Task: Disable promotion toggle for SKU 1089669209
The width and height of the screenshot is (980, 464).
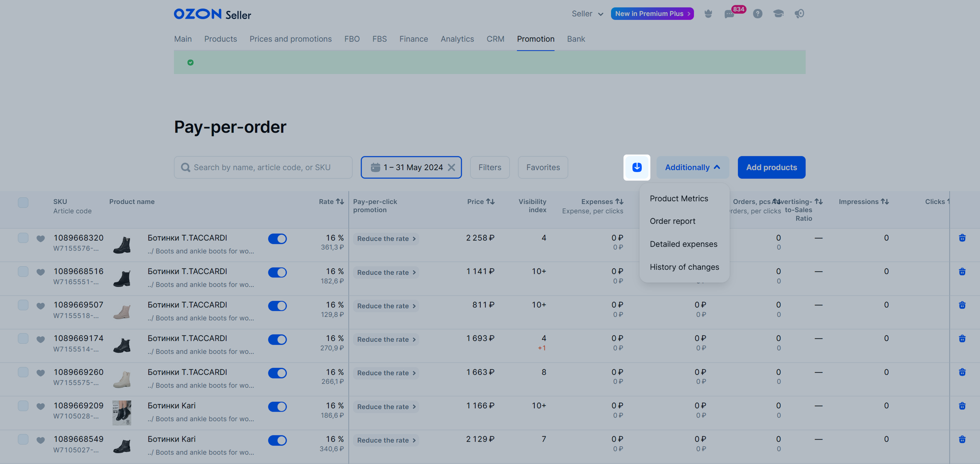Action: click(277, 407)
